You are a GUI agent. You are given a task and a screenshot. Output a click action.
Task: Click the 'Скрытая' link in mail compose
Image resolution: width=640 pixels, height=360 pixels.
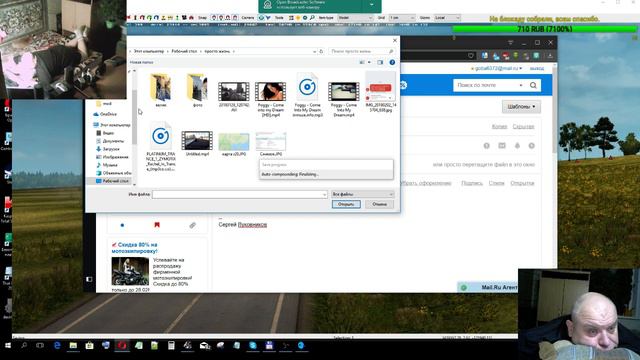coord(523,127)
